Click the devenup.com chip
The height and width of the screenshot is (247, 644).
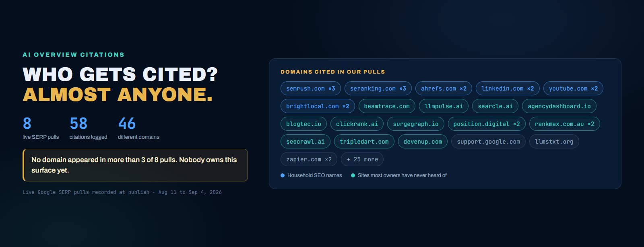click(423, 142)
